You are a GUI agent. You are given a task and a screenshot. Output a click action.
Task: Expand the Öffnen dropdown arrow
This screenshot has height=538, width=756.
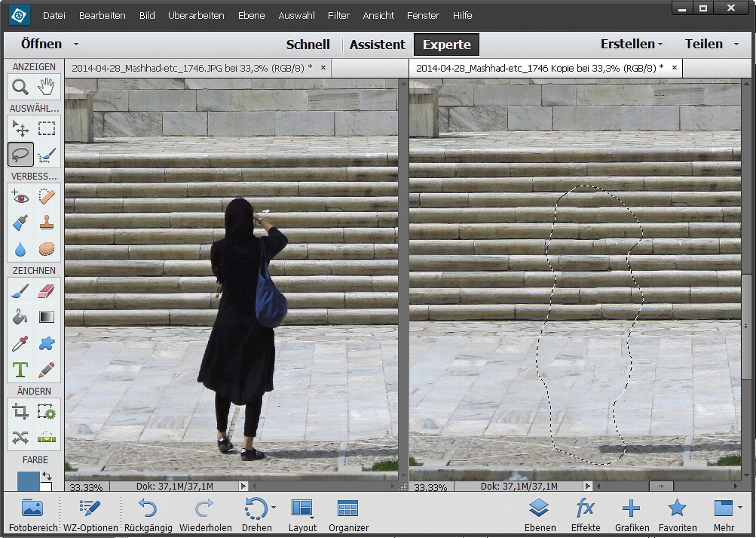(76, 44)
